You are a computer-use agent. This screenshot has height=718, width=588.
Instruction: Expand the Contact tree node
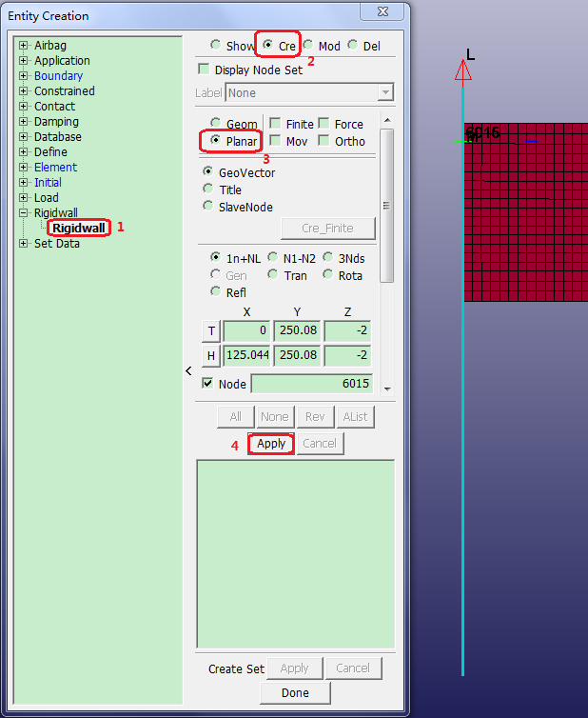coord(23,107)
